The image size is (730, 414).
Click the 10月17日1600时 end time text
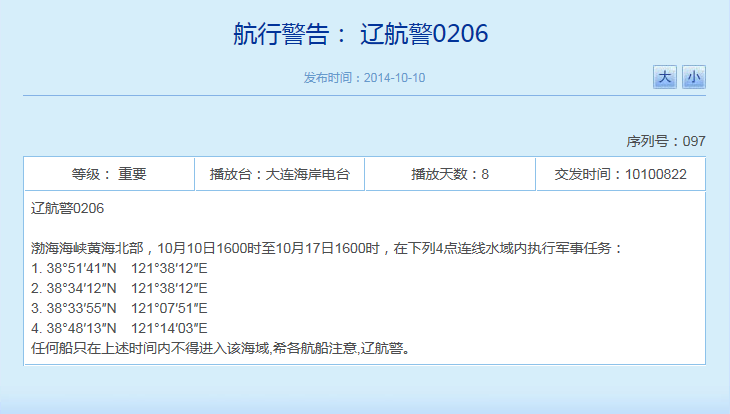point(328,248)
